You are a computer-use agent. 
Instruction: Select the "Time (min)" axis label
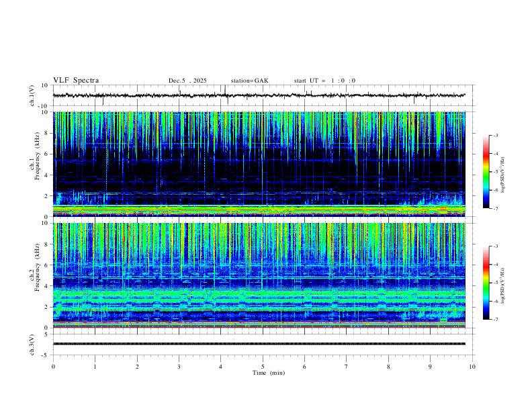pos(269,373)
